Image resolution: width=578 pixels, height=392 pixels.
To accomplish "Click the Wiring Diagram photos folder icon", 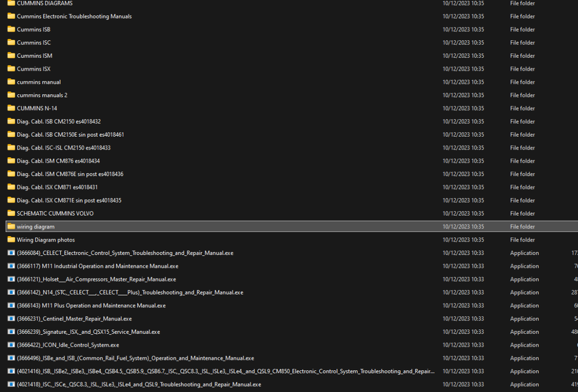I will pyautogui.click(x=10, y=240).
